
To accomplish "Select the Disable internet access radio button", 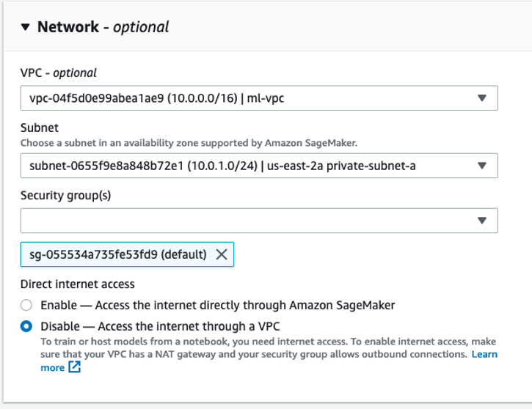I will (x=26, y=326).
